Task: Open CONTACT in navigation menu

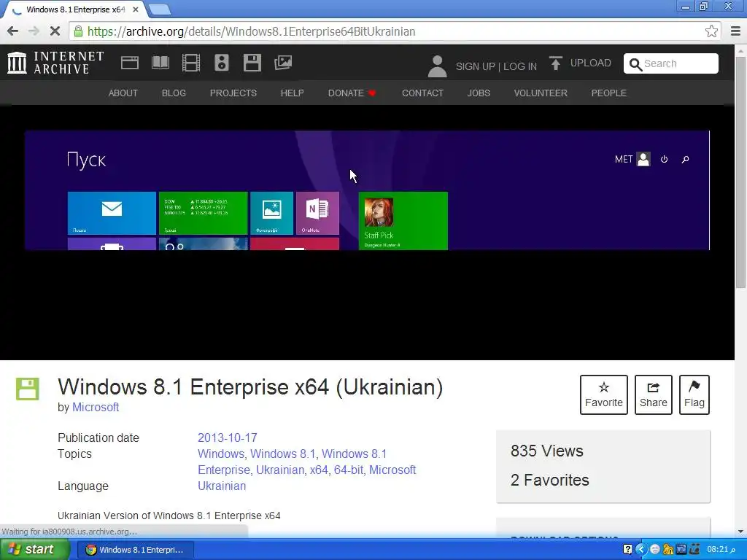Action: click(422, 93)
